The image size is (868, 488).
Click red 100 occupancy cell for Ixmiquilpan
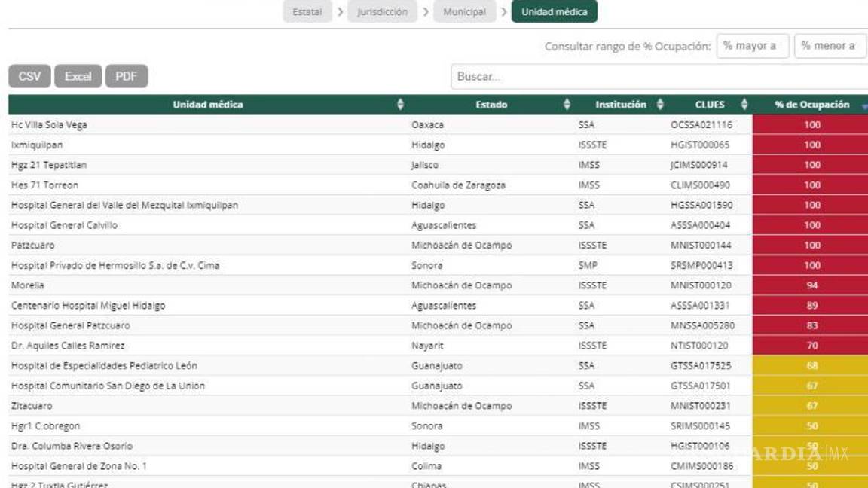(811, 145)
